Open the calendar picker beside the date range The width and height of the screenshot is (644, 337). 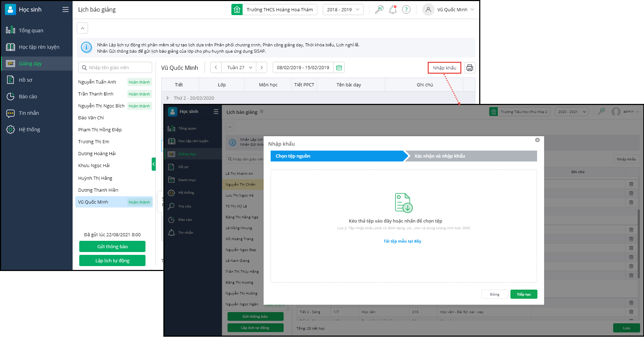click(x=339, y=68)
